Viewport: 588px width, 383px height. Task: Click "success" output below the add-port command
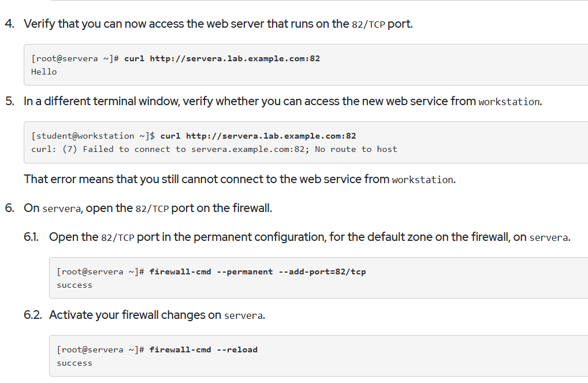click(75, 285)
